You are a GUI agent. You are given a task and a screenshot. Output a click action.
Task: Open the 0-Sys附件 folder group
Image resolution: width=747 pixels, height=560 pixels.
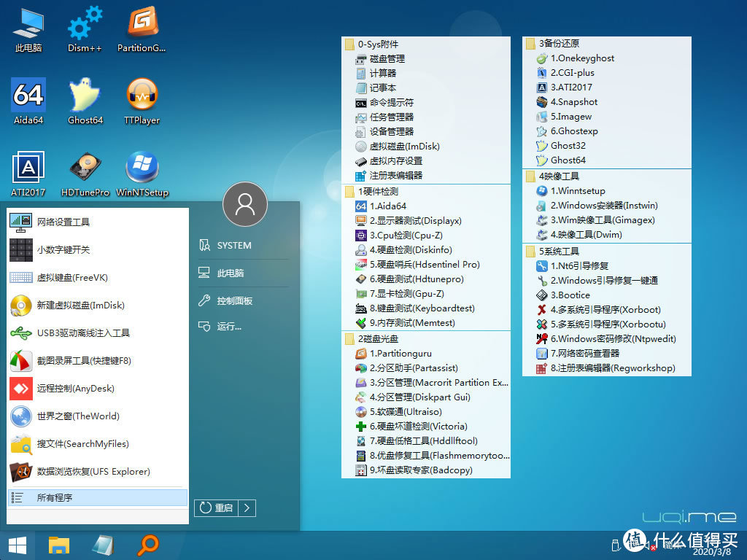point(378,44)
